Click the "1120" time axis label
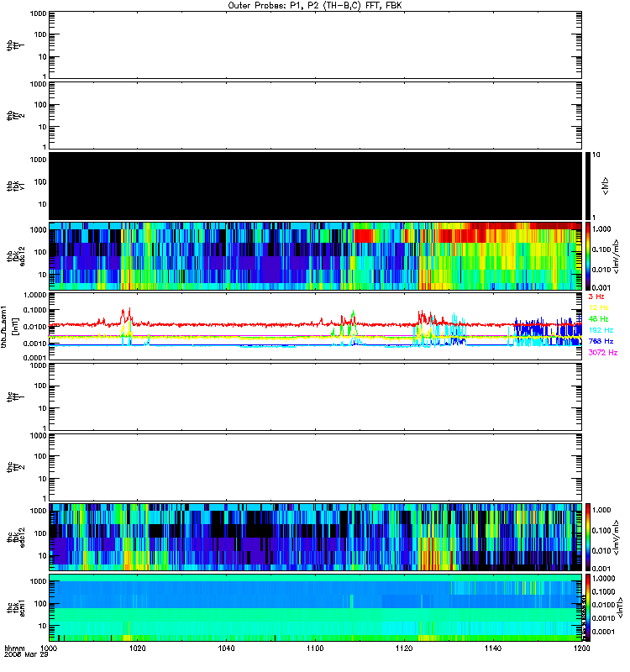 click(404, 648)
